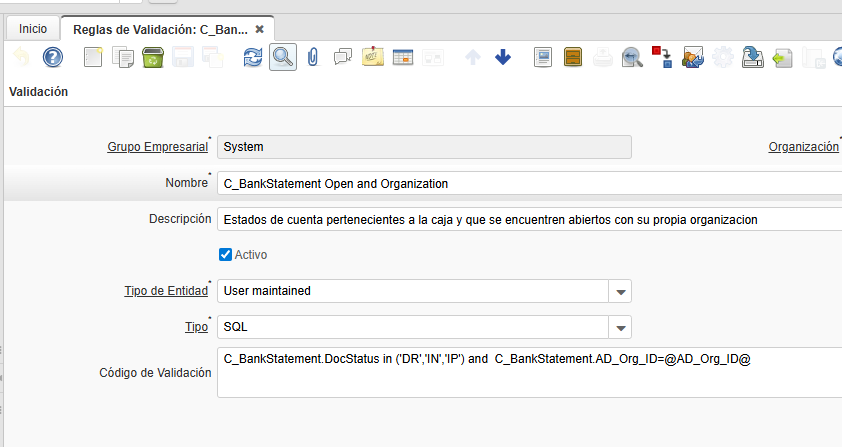Open the Tipo dropdown arrow
This screenshot has height=447, width=842.
(x=621, y=327)
